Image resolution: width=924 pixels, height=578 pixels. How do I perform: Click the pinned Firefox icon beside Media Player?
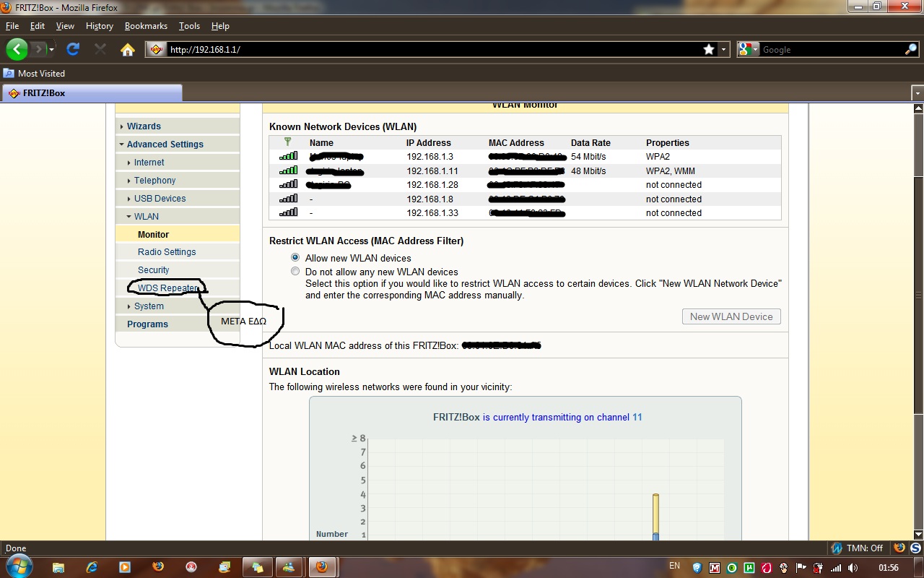click(158, 567)
